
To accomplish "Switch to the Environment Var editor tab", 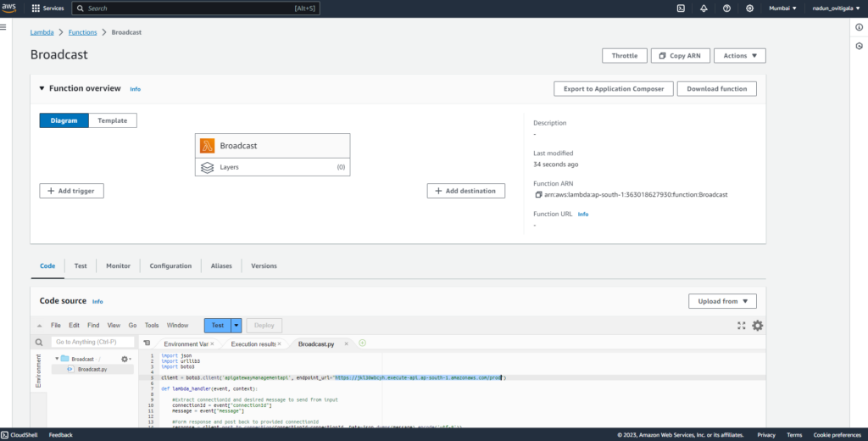I will pyautogui.click(x=186, y=344).
